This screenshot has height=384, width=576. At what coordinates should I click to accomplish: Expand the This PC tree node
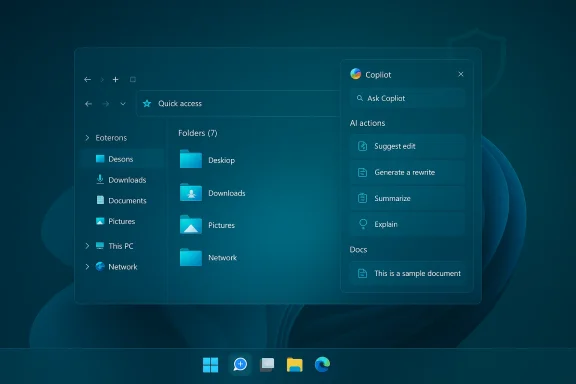pos(87,246)
